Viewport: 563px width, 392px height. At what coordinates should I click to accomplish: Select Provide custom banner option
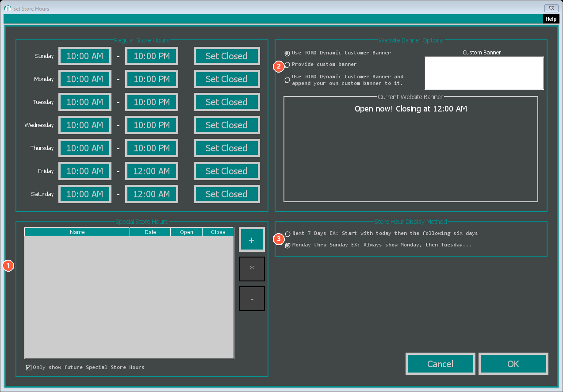[x=287, y=65]
